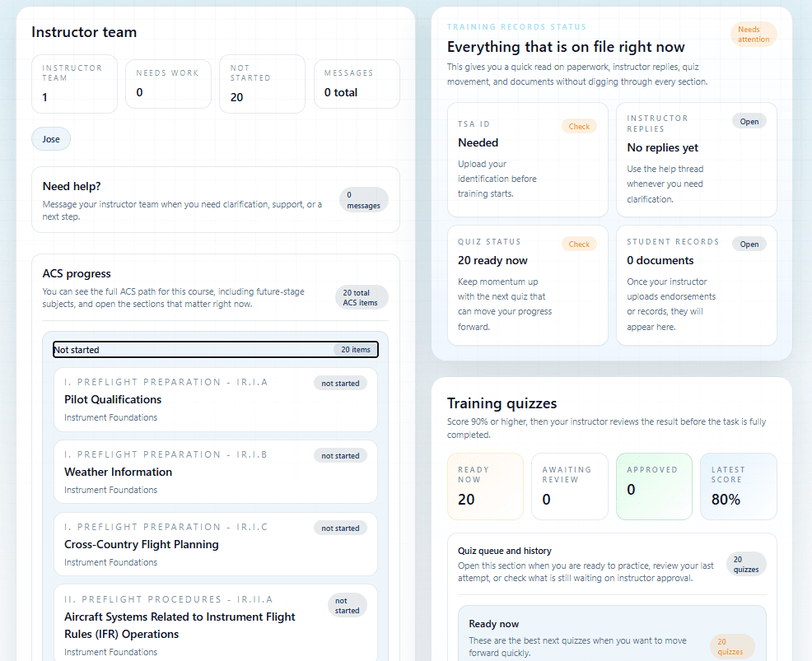This screenshot has width=812, height=661.
Task: Click the Needs attention status badge
Action: pyautogui.click(x=754, y=35)
